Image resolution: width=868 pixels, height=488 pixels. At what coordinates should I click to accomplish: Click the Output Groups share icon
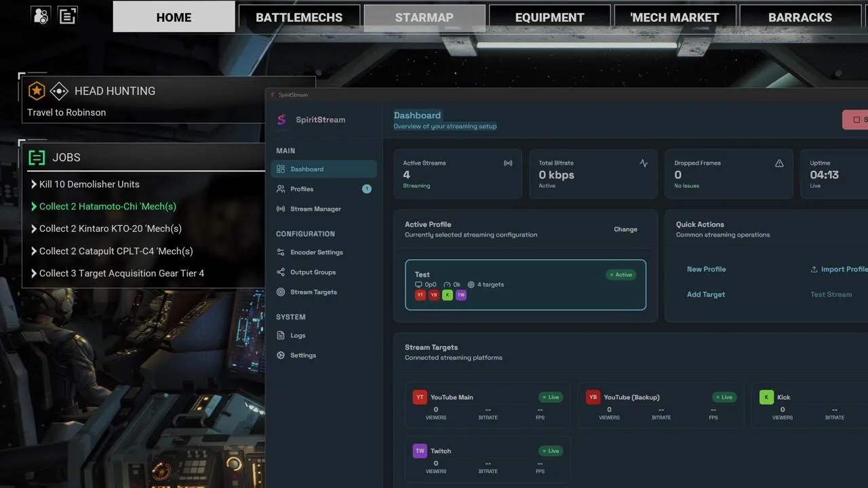pos(281,272)
